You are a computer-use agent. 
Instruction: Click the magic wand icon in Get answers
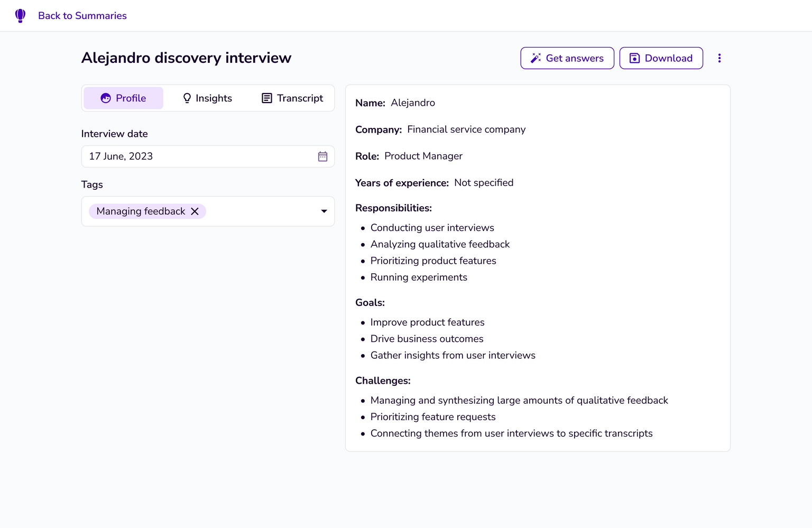click(x=536, y=58)
